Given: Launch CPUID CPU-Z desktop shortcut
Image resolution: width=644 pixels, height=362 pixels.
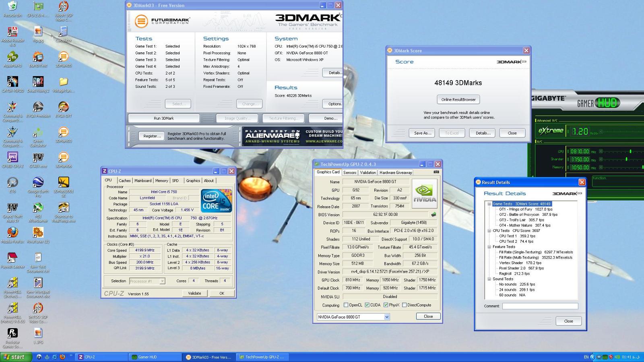Looking at the screenshot, I should [12, 160].
